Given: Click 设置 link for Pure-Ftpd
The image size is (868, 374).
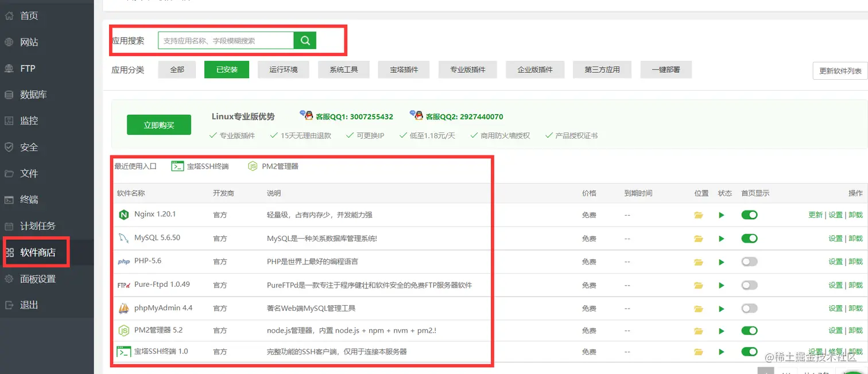Looking at the screenshot, I should point(835,285).
